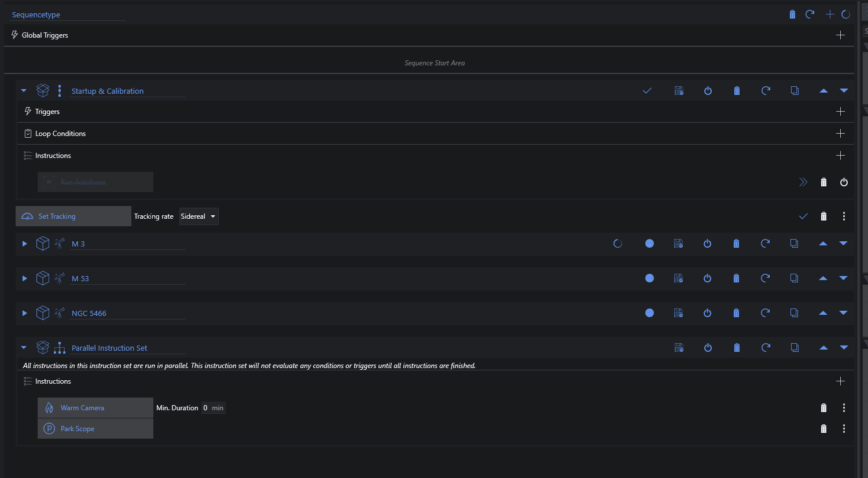Open Set Tracking more options menu

pos(844,216)
